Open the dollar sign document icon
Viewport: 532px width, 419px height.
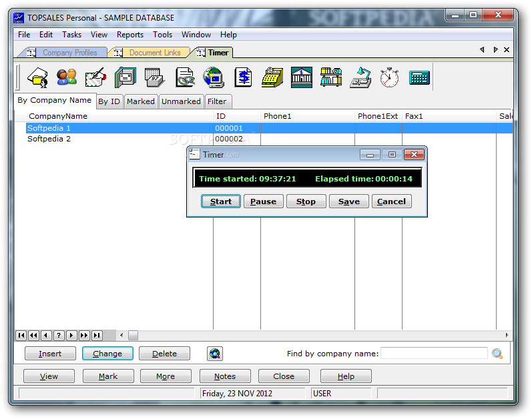point(243,77)
